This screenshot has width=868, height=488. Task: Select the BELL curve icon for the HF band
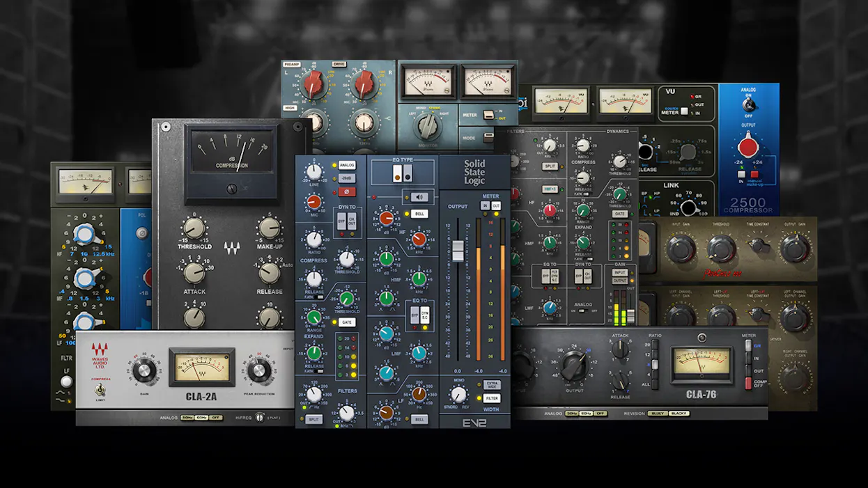pos(419,214)
